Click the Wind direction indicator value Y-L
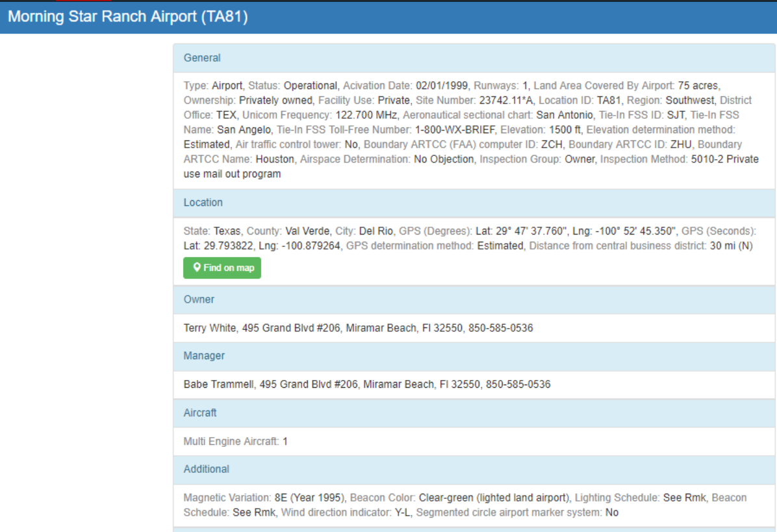This screenshot has height=532, width=777. tap(402, 513)
